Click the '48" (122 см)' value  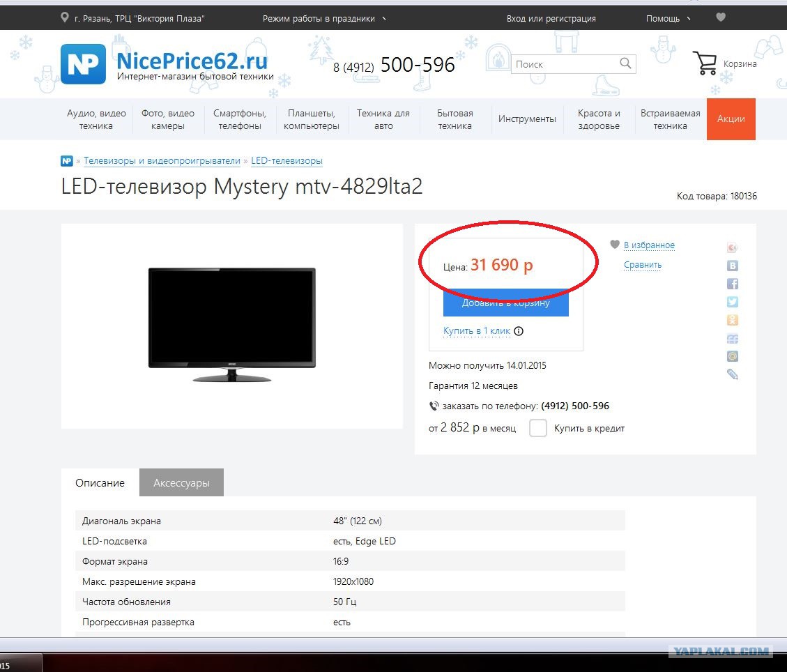tap(358, 521)
